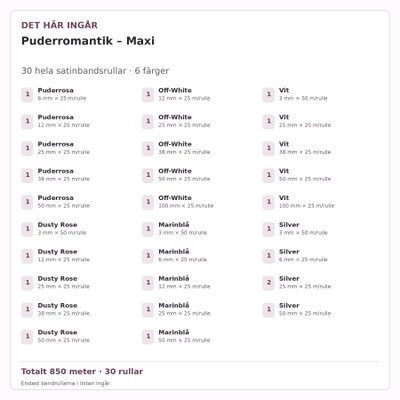Screen dimensions: 400x400
Task: Click the quantity badge 2 beside Silver 25 mm
Action: click(x=269, y=282)
